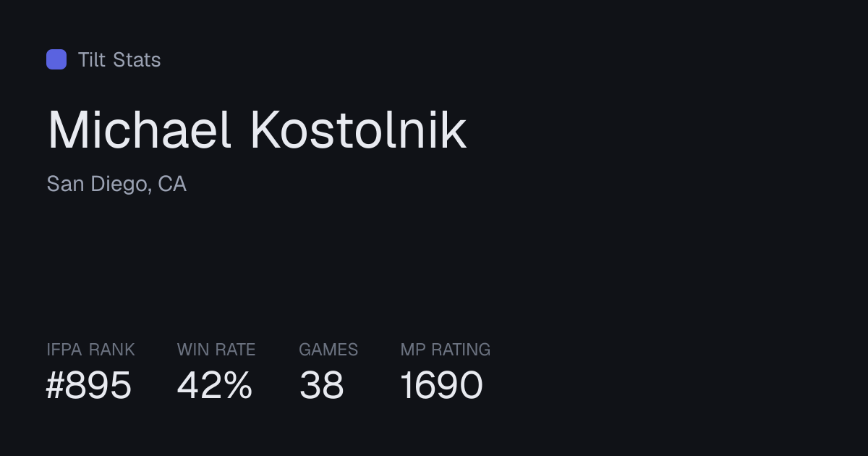Select the GAMES label
The height and width of the screenshot is (456, 868).
click(x=328, y=350)
